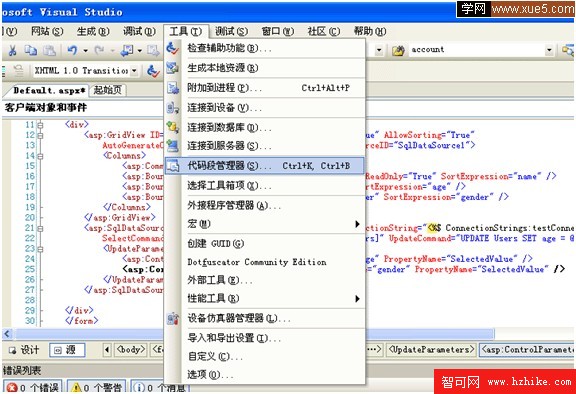Choose 连接到设备(V) menu item
576x394 pixels.
tap(264, 108)
